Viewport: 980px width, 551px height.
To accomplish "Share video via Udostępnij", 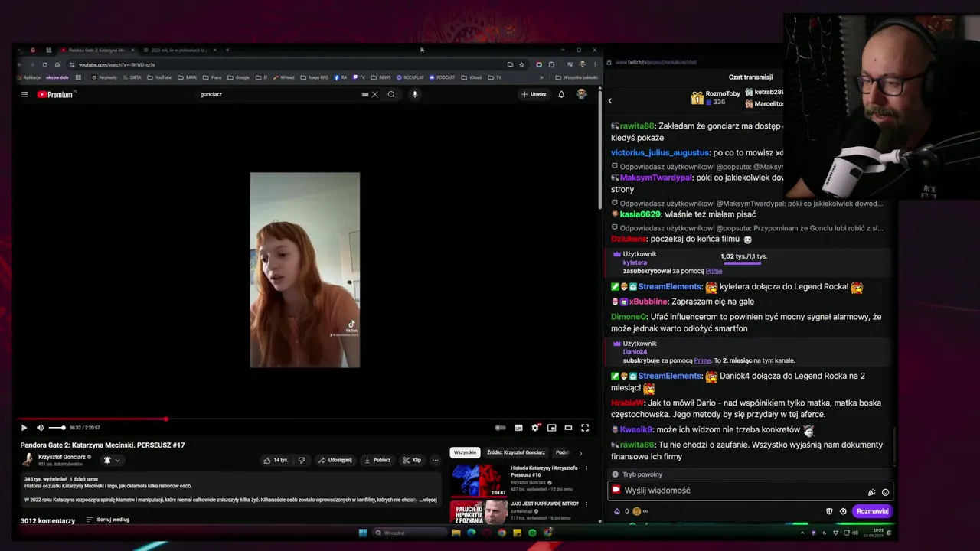I will click(x=335, y=460).
